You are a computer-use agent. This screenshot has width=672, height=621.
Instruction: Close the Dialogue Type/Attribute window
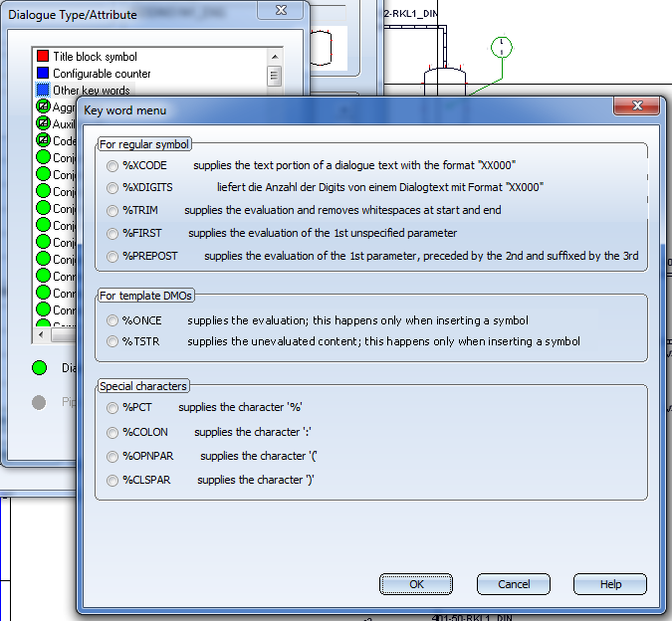point(281,10)
